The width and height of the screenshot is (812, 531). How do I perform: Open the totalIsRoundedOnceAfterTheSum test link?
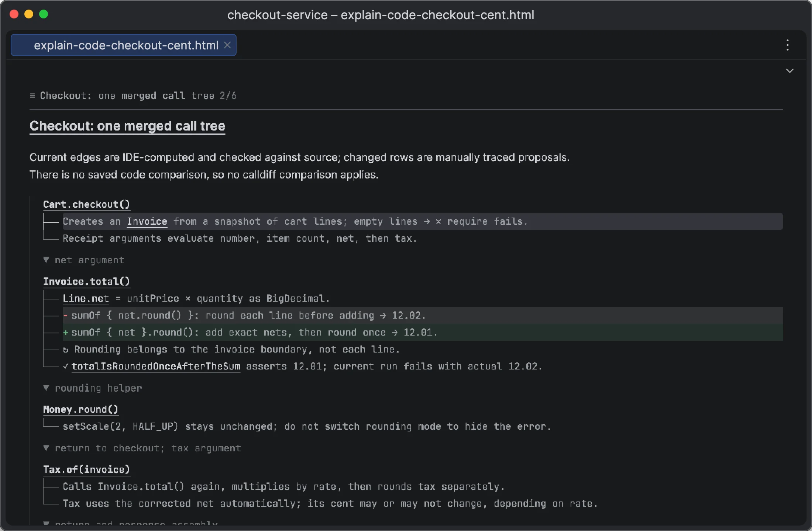point(156,367)
